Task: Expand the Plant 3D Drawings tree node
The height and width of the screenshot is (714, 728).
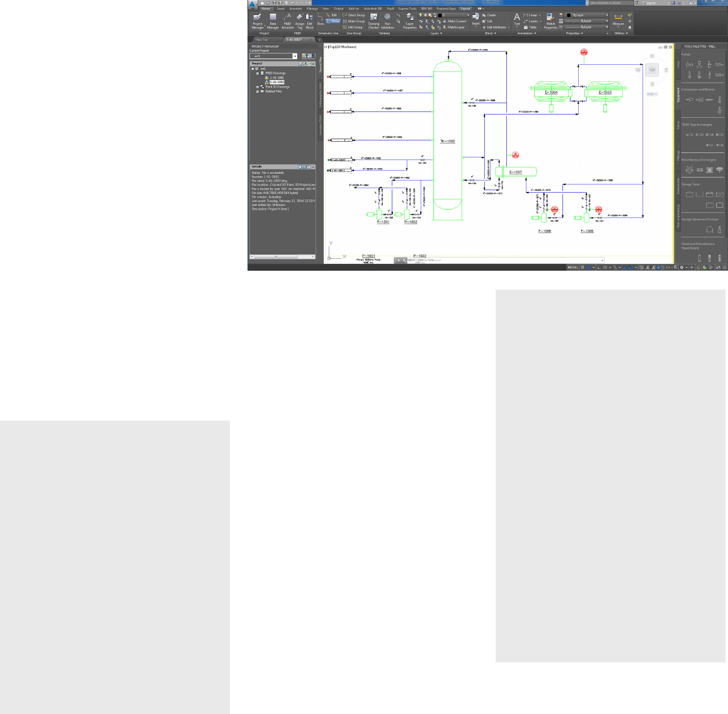Action: click(x=258, y=87)
